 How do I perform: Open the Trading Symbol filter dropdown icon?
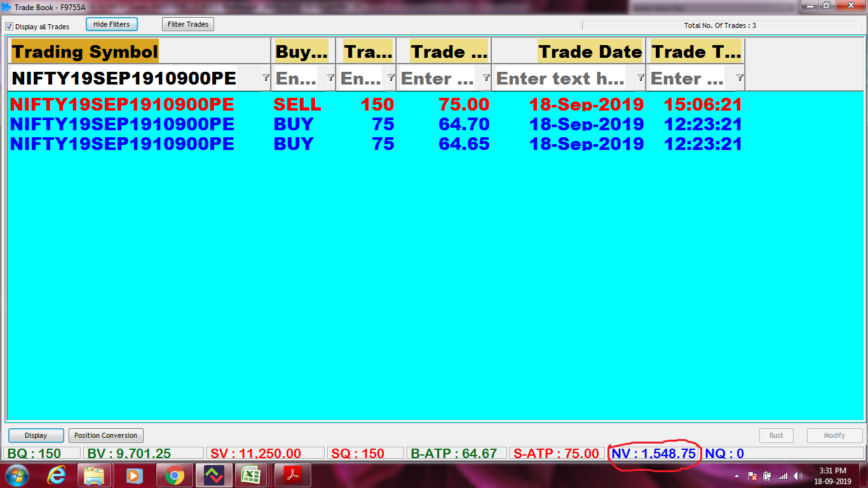click(266, 78)
